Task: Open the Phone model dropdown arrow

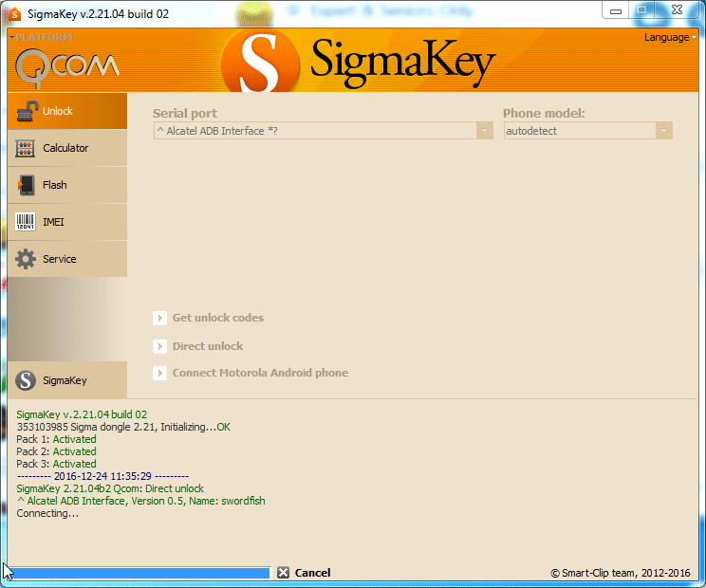Action: pos(663,131)
